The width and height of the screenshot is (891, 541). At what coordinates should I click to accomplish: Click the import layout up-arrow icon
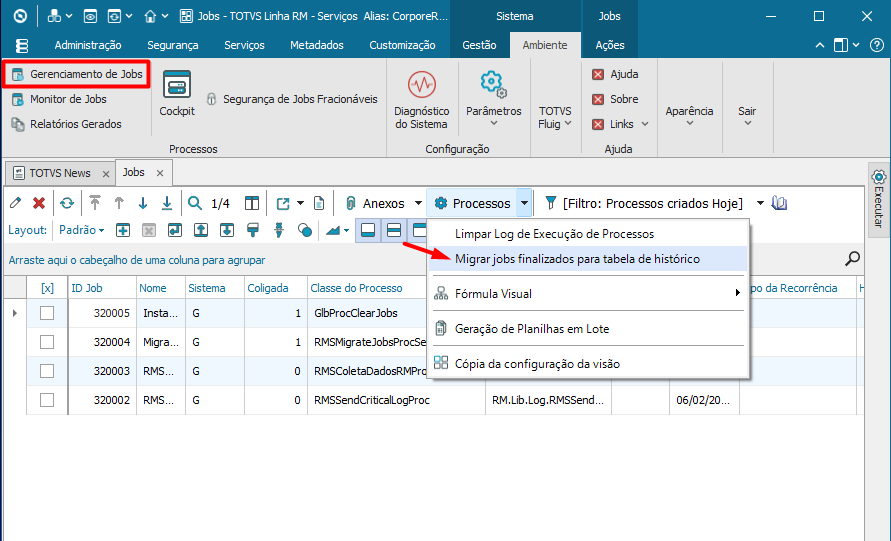tap(201, 230)
